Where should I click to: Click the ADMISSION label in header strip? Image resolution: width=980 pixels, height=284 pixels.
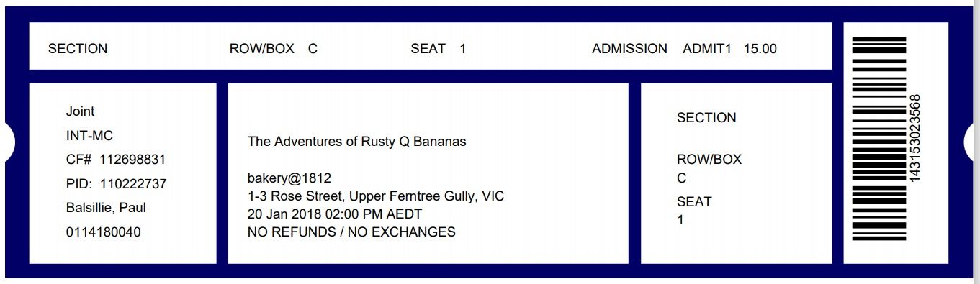click(x=629, y=49)
